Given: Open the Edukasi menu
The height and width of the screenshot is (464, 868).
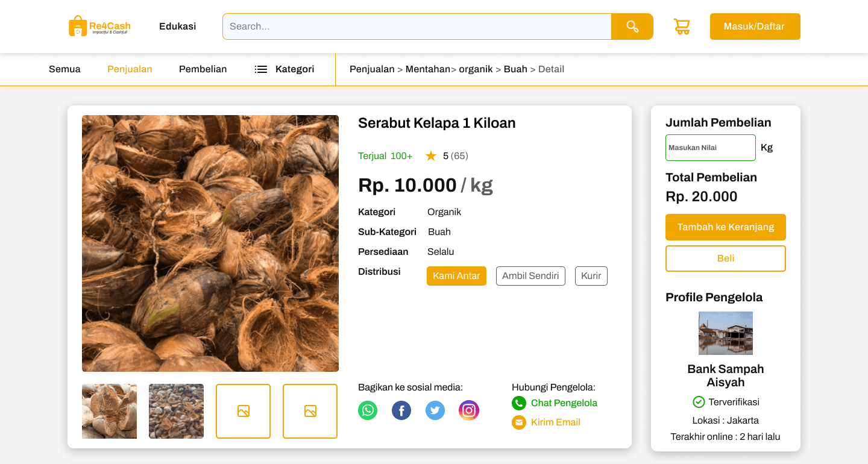Looking at the screenshot, I should tap(177, 26).
